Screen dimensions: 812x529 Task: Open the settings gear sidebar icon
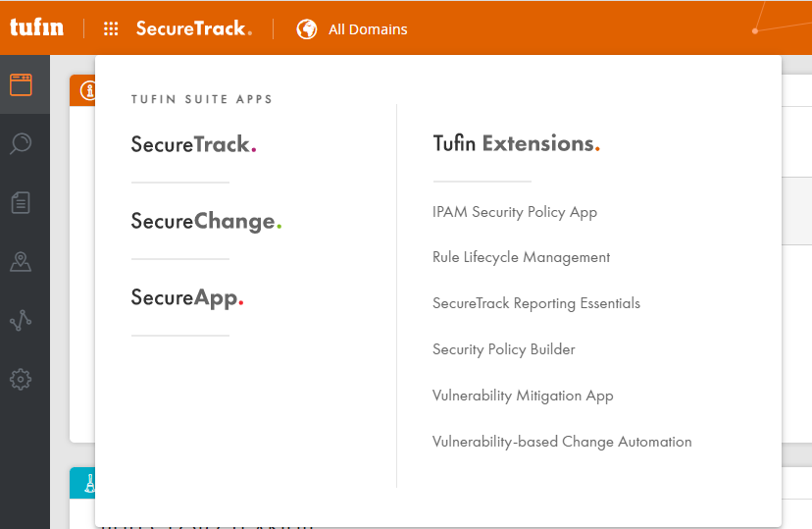(21, 379)
